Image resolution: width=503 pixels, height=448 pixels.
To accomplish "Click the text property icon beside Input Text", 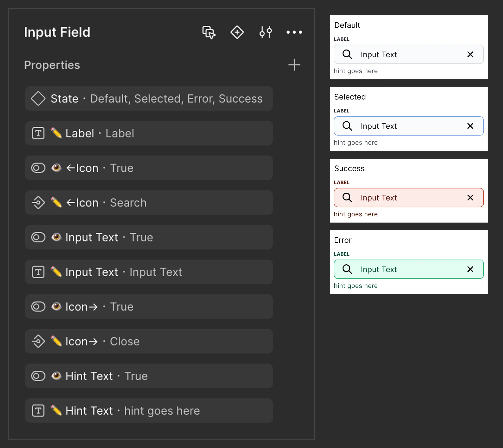I will 38,272.
